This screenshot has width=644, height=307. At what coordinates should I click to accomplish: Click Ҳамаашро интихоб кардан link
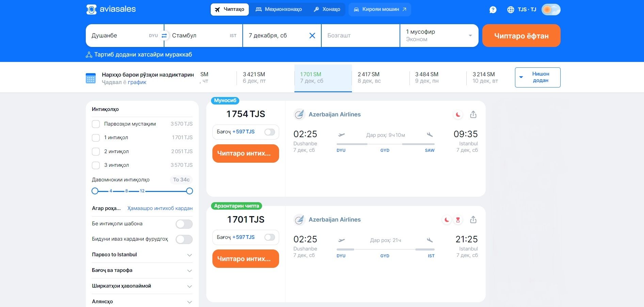(x=160, y=208)
